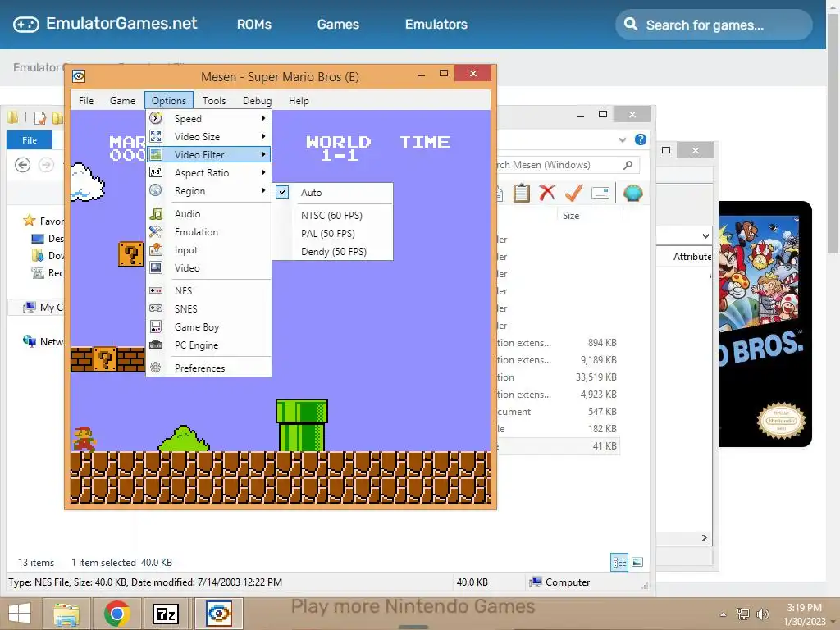Image resolution: width=840 pixels, height=630 pixels.
Task: Choose Dendy (50 FPS) region
Action: point(333,252)
